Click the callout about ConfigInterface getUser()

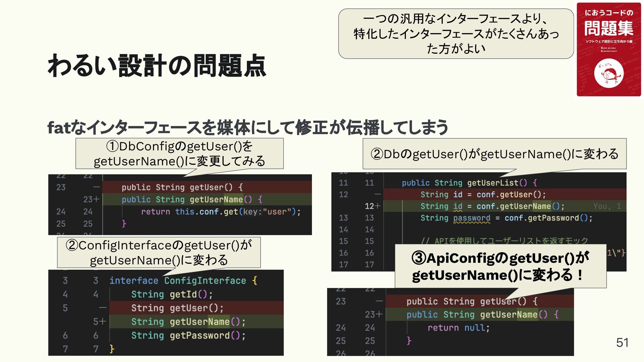159,252
